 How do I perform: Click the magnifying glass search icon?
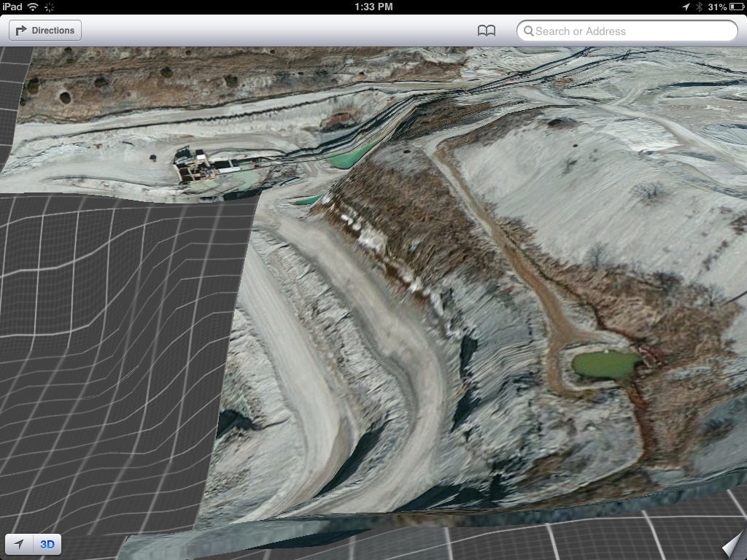[529, 31]
